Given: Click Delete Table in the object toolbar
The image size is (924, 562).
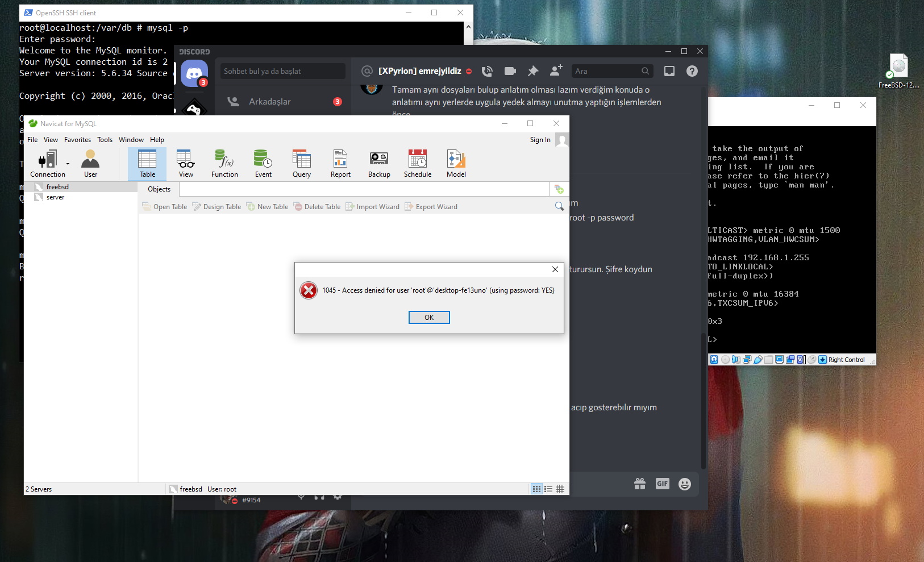Looking at the screenshot, I should coord(317,207).
